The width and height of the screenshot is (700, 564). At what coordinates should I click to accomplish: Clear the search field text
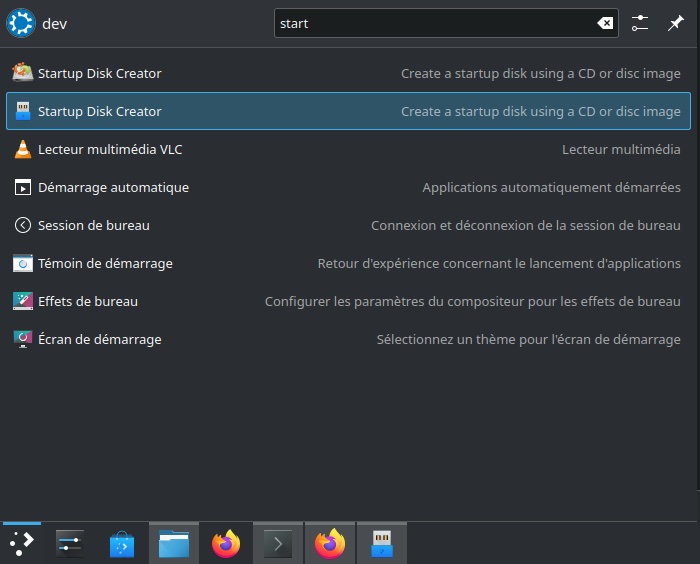tap(605, 23)
